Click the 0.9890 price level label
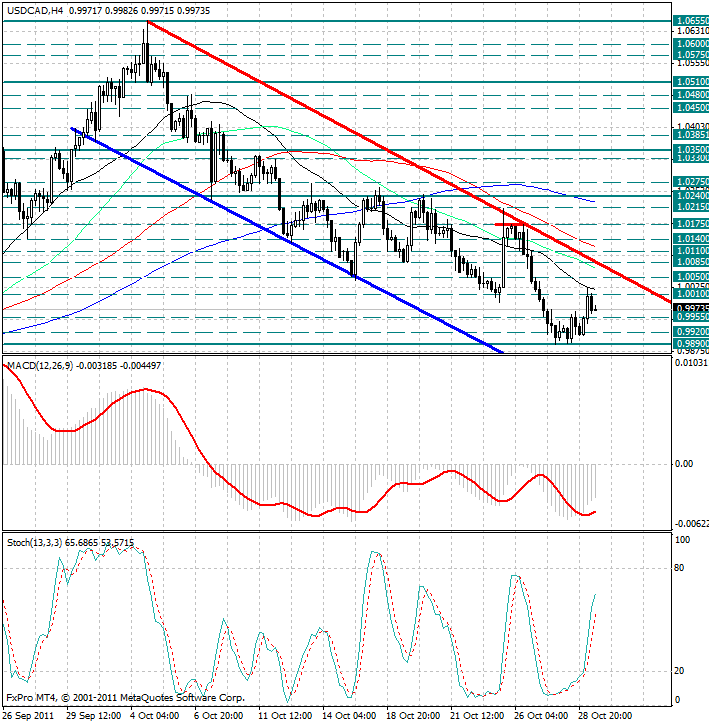 (x=691, y=344)
